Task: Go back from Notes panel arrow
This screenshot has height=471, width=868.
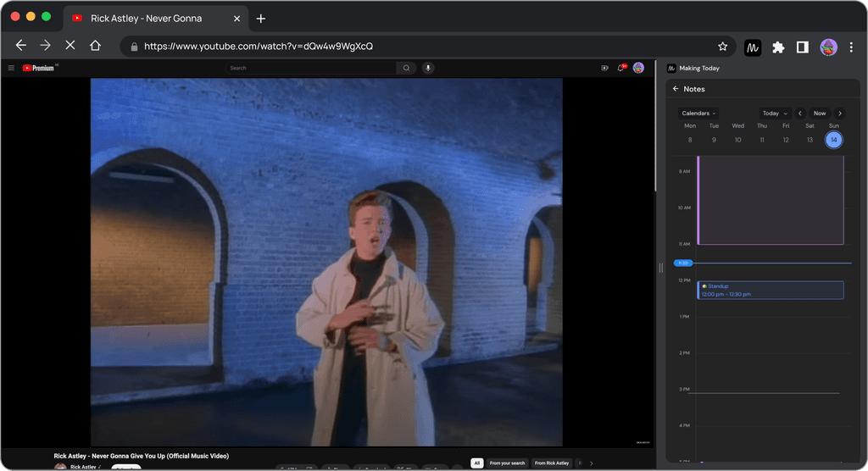Action: click(676, 89)
